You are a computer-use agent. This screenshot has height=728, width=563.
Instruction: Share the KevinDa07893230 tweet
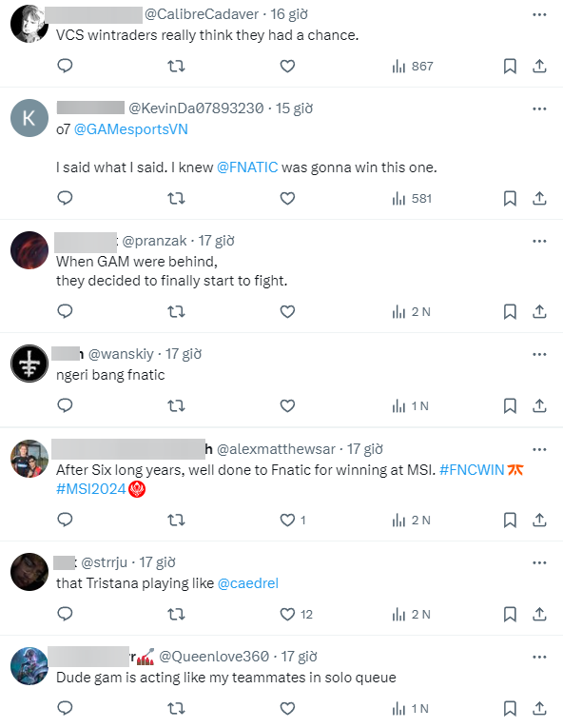[539, 199]
